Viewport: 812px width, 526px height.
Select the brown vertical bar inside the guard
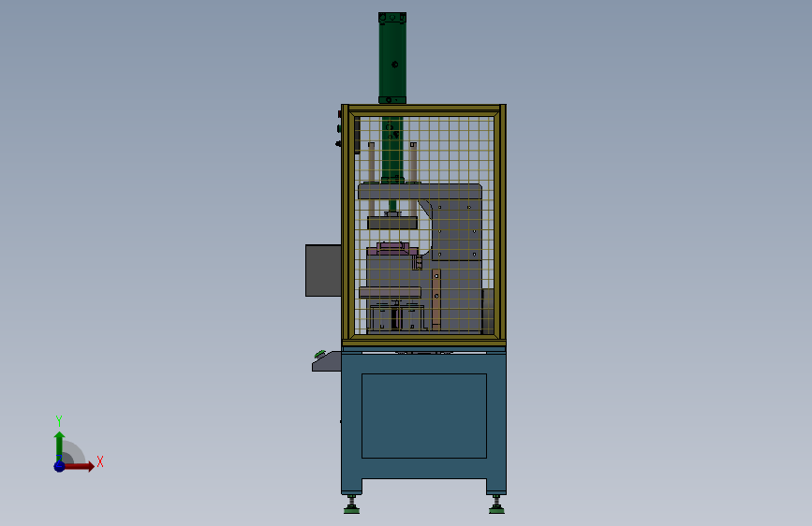coord(436,300)
